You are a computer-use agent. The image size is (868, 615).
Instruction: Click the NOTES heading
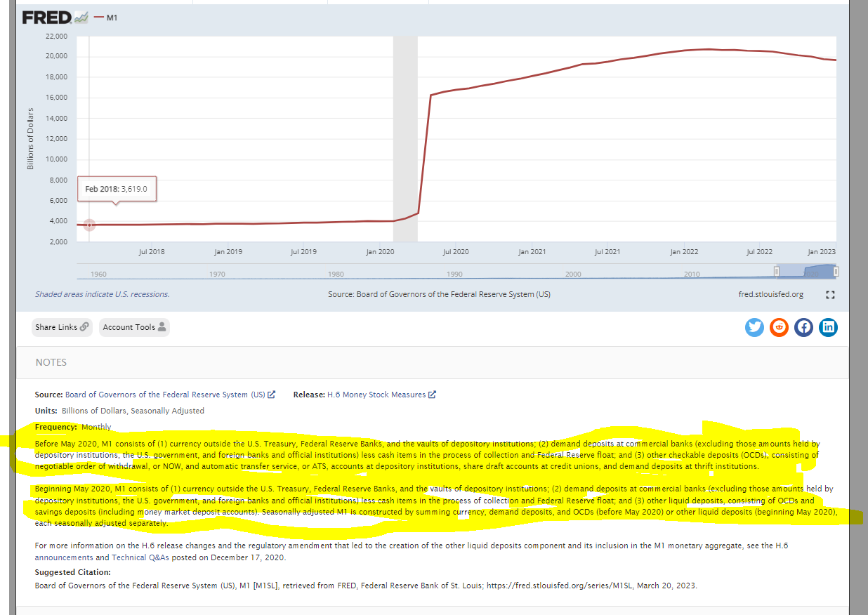click(x=51, y=362)
